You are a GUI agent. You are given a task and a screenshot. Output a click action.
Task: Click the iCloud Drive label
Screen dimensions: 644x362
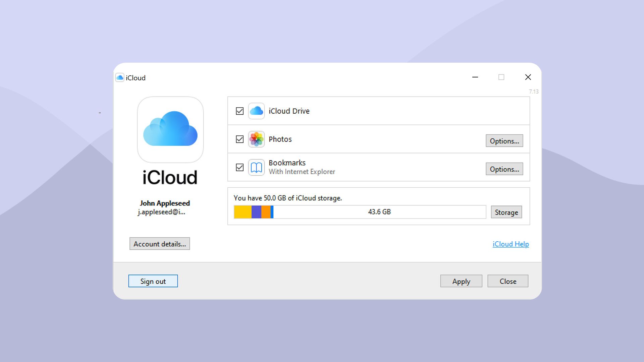click(x=289, y=111)
